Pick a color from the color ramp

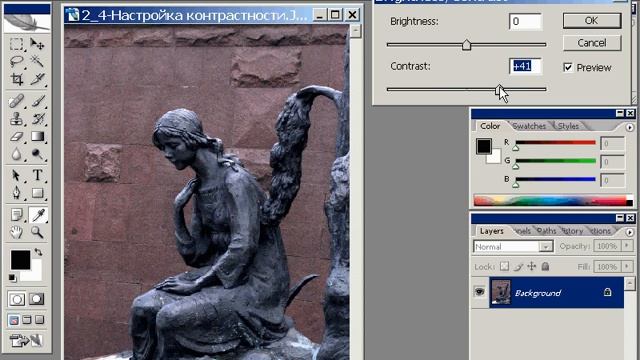(x=550, y=200)
